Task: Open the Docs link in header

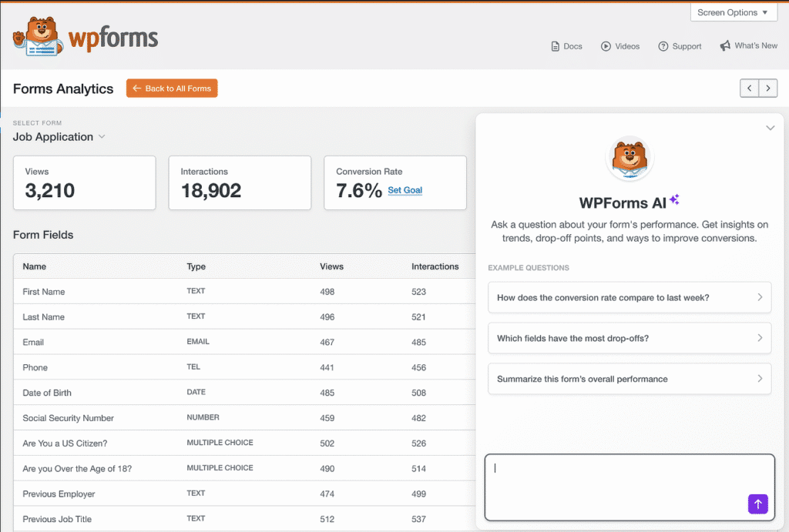Action: [x=566, y=46]
